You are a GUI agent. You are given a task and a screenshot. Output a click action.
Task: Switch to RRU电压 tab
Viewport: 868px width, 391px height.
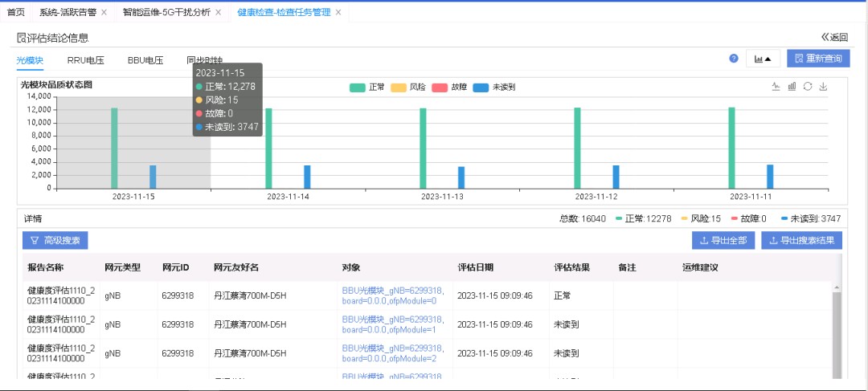[x=85, y=60]
